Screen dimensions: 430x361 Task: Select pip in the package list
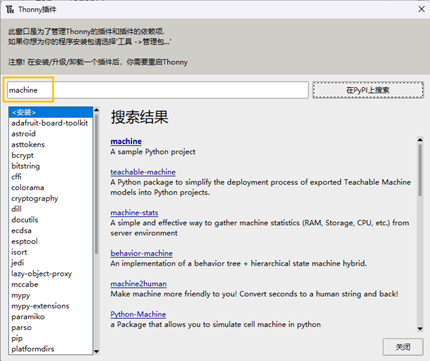click(51, 338)
